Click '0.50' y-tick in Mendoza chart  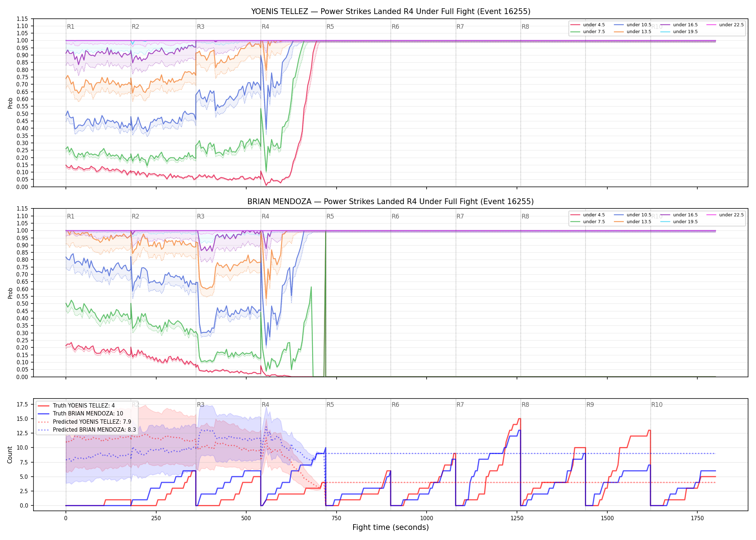pos(22,304)
